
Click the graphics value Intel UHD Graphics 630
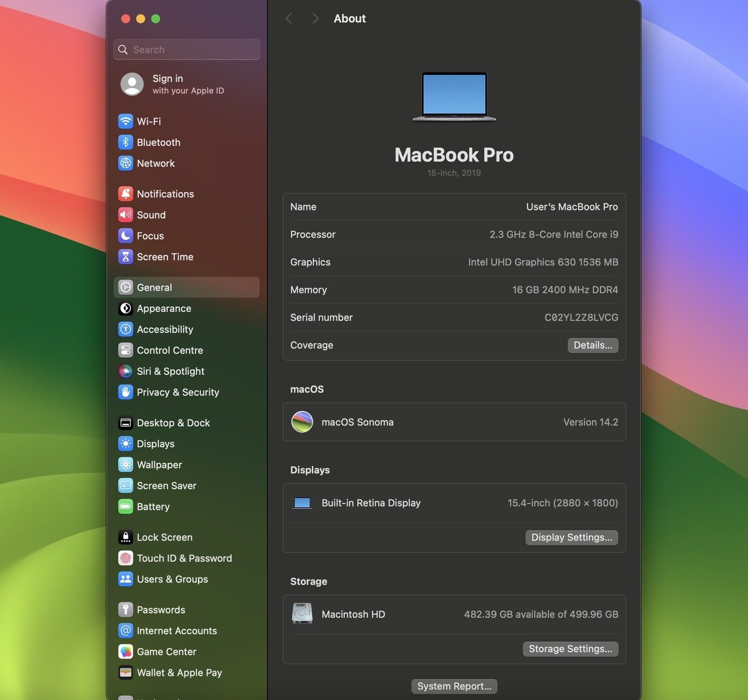pos(543,262)
